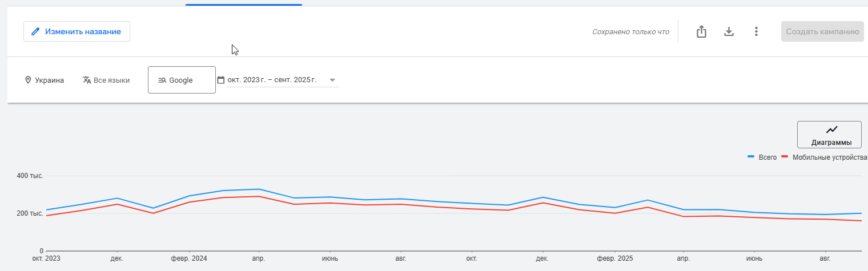This screenshot has height=271, width=868.
Task: Click the февр. 2025 x-axis label
Action: click(614, 258)
